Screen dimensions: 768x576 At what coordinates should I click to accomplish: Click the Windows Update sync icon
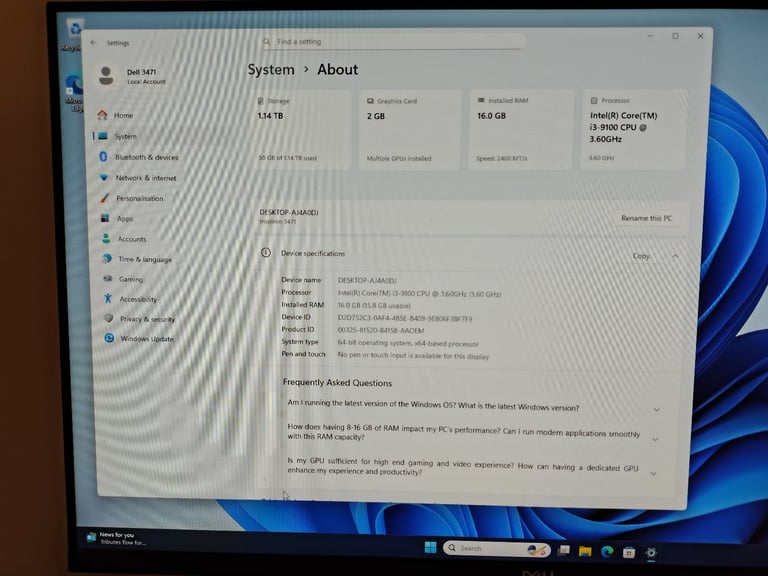pos(109,338)
